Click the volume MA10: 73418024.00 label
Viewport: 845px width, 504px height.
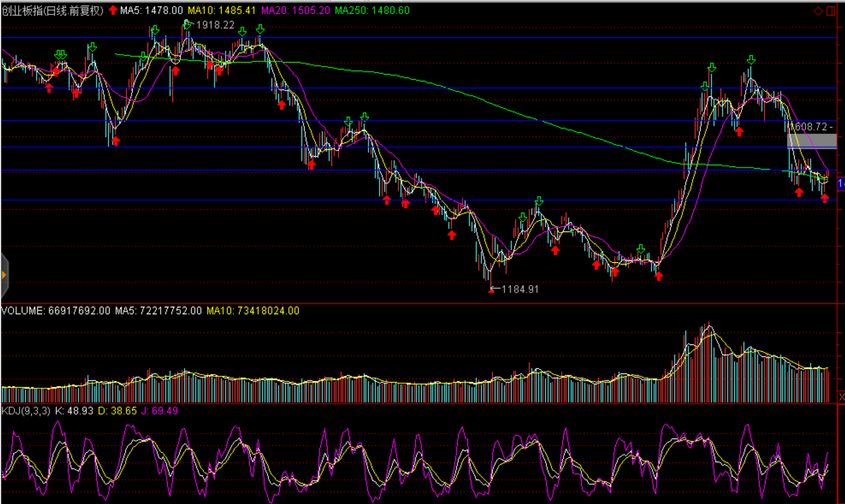[x=253, y=311]
